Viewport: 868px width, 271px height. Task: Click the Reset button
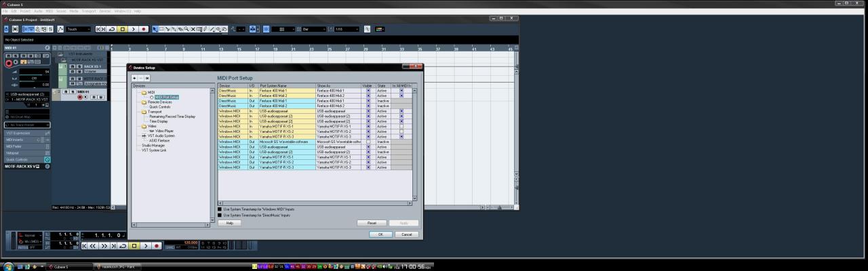tap(372, 223)
